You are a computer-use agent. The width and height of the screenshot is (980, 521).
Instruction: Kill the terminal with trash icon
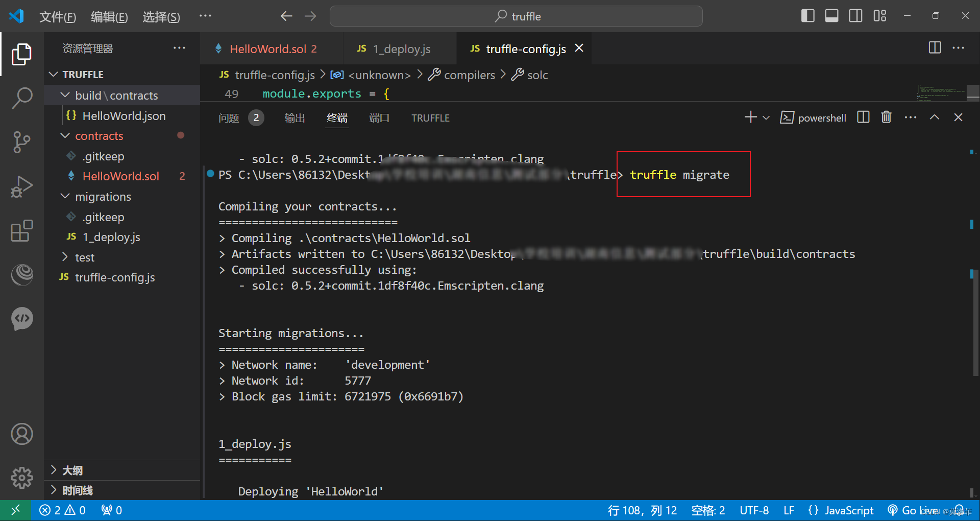pyautogui.click(x=886, y=117)
